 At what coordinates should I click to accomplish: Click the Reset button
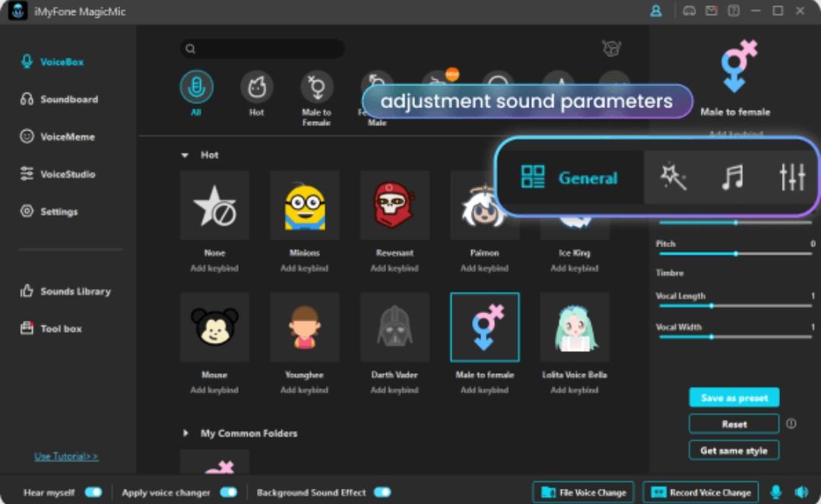pyautogui.click(x=734, y=424)
